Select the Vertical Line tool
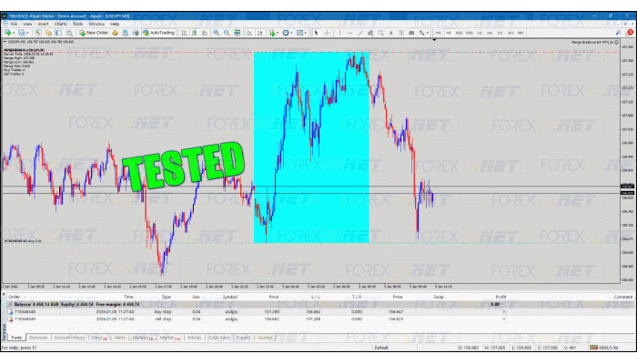This screenshot has width=637, height=364. 339,33
